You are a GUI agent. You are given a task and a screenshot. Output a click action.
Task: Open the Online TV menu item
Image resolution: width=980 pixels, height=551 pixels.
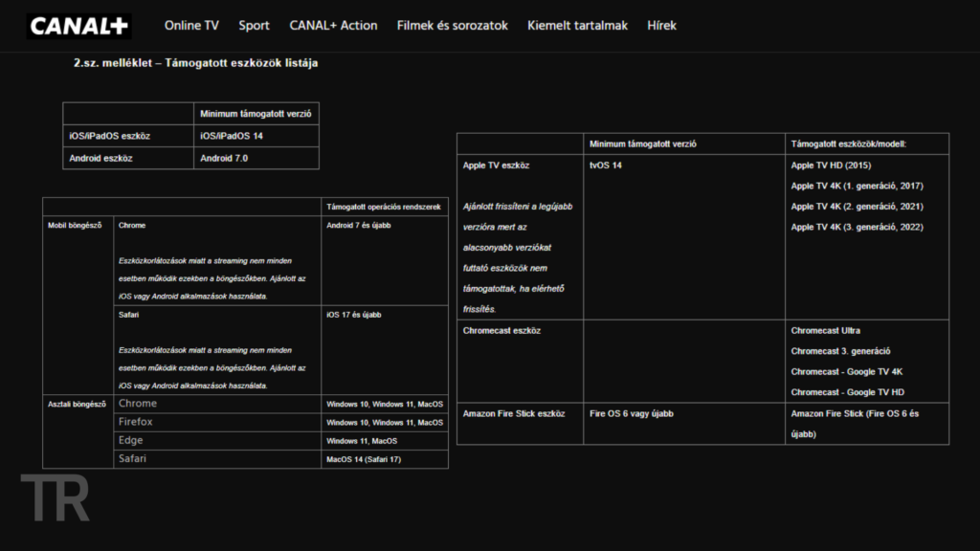pyautogui.click(x=191, y=26)
